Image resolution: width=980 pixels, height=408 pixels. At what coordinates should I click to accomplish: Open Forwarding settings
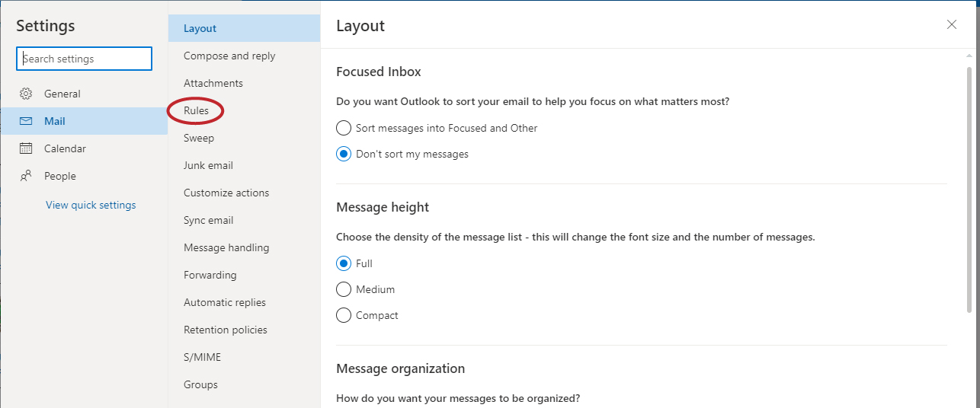(244, 275)
